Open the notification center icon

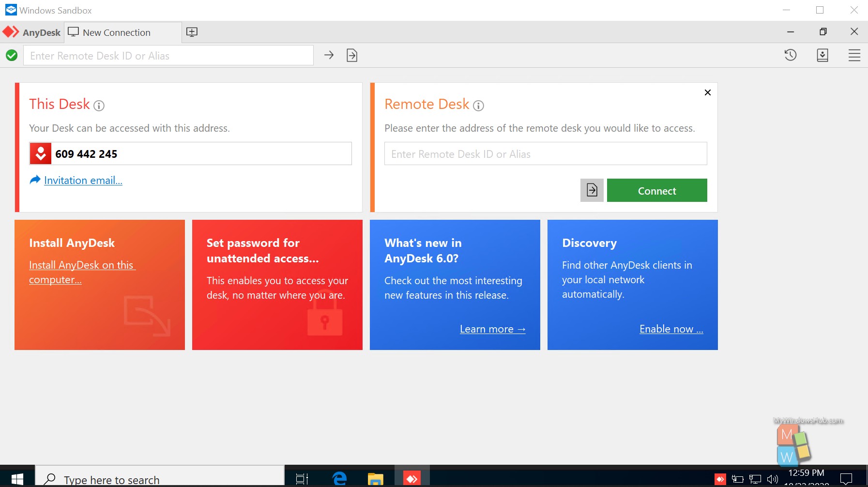(846, 479)
